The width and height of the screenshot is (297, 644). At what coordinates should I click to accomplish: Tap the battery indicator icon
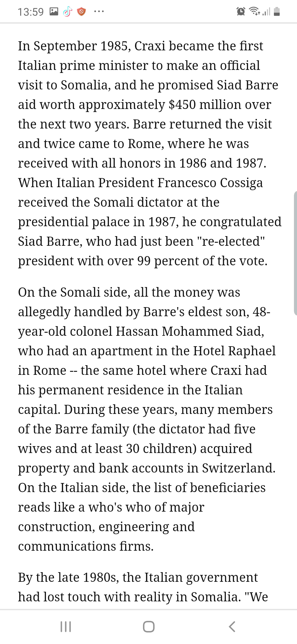pyautogui.click(x=277, y=12)
